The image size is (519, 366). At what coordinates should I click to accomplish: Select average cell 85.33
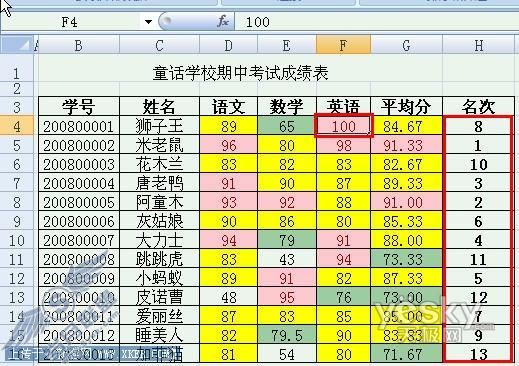406,221
